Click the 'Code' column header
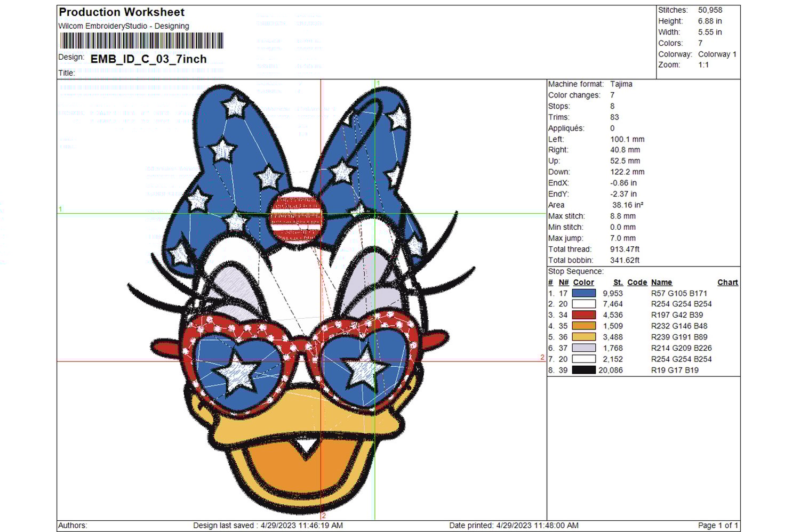 click(x=637, y=283)
